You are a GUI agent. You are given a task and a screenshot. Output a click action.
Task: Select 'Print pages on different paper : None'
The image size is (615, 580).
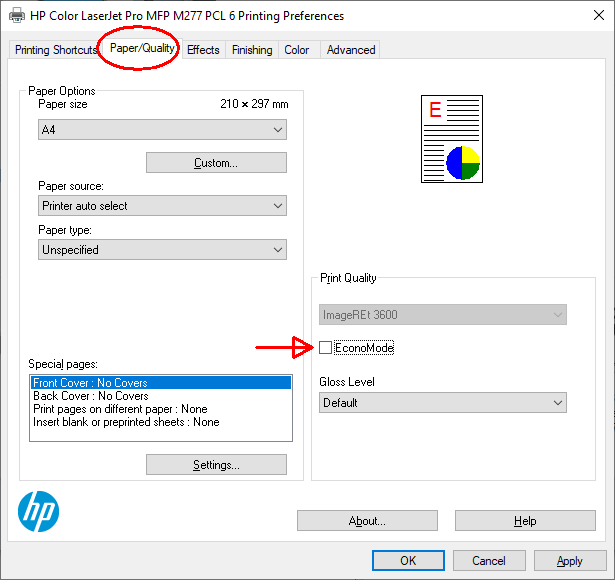click(x=161, y=409)
